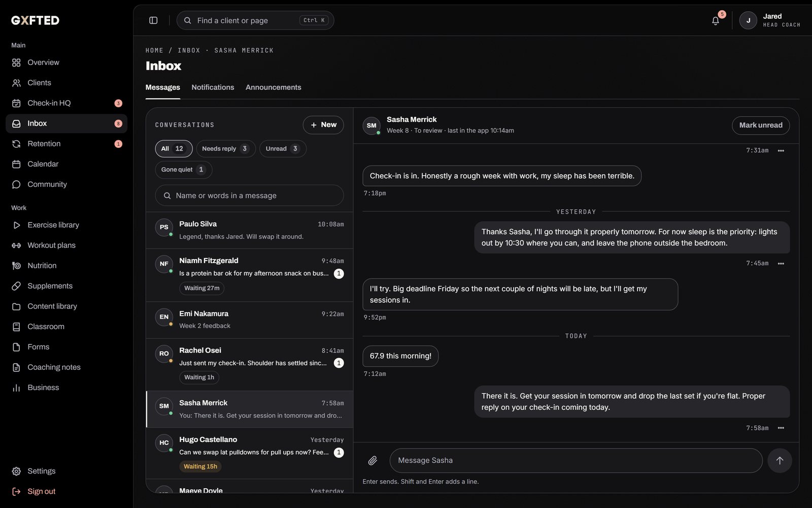Image resolution: width=812 pixels, height=508 pixels.
Task: Switch to Announcements tab
Action: [x=273, y=87]
